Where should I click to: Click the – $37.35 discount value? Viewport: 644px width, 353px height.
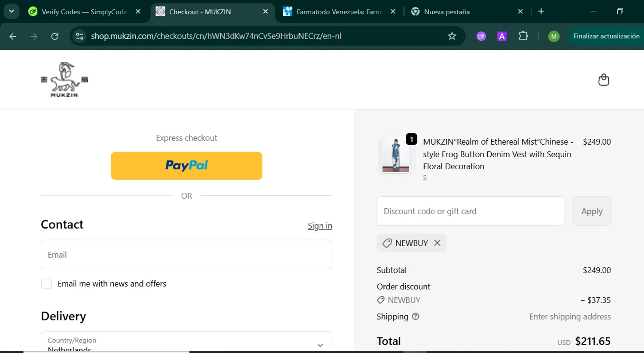[595, 300]
